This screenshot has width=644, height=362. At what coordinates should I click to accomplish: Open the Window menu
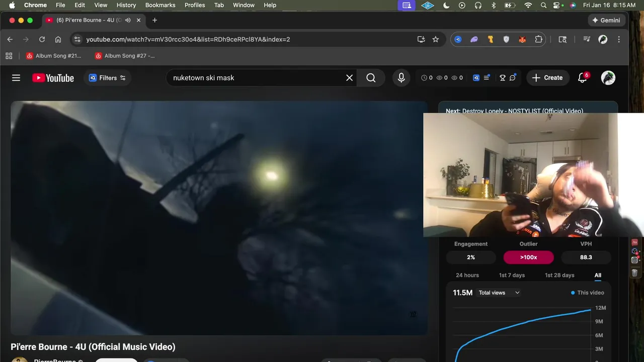tap(244, 5)
